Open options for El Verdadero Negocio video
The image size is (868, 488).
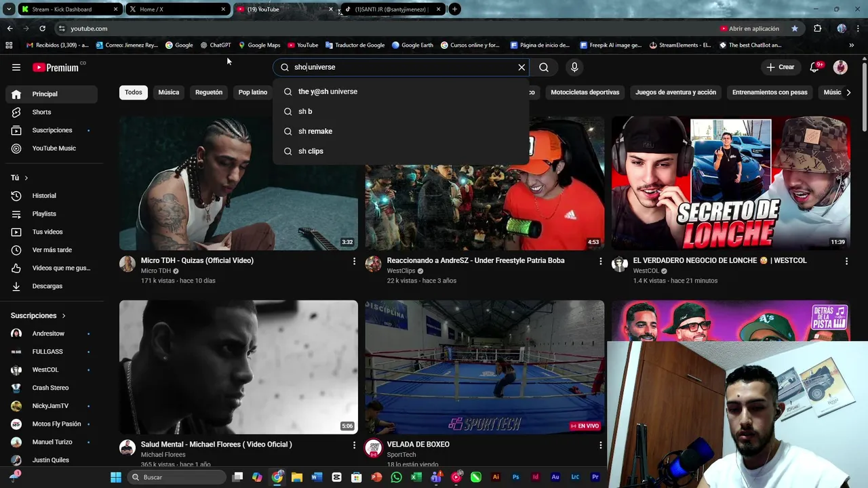[x=846, y=261]
